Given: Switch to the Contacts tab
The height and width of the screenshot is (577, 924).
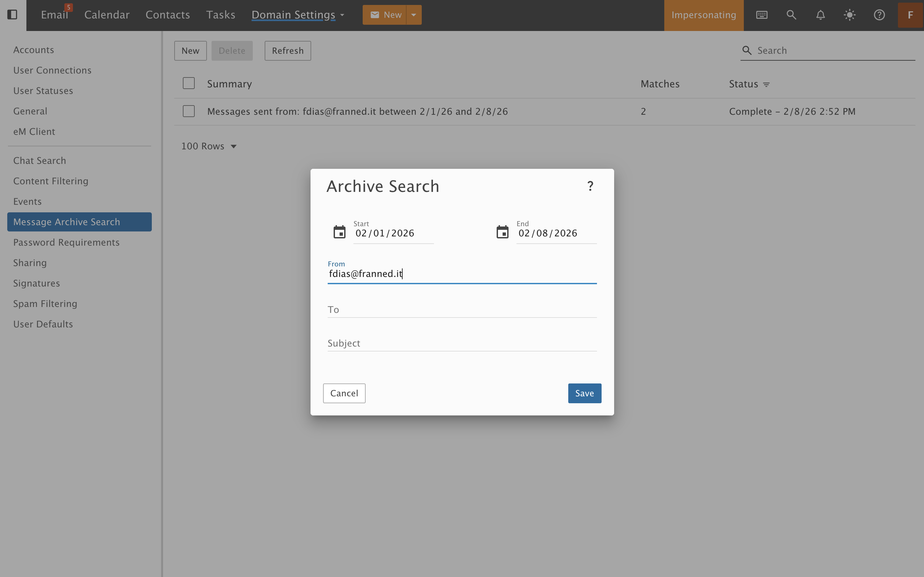Looking at the screenshot, I should point(168,15).
